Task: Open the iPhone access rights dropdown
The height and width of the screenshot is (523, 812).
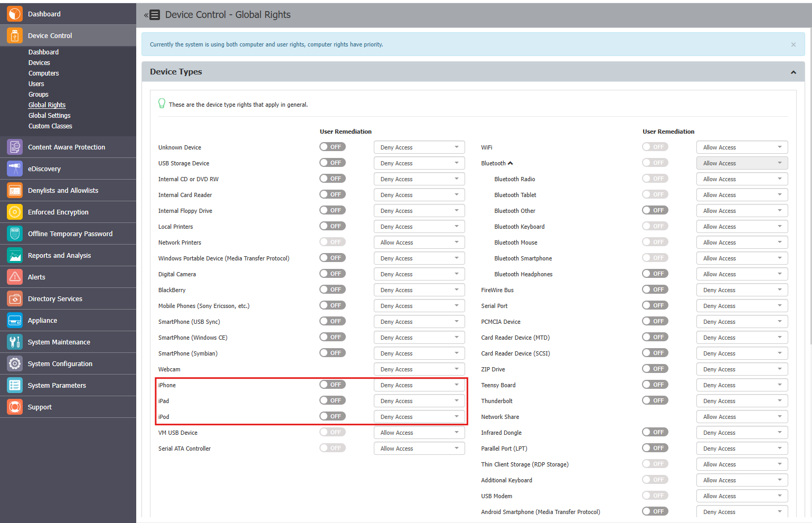Action: [x=419, y=385]
